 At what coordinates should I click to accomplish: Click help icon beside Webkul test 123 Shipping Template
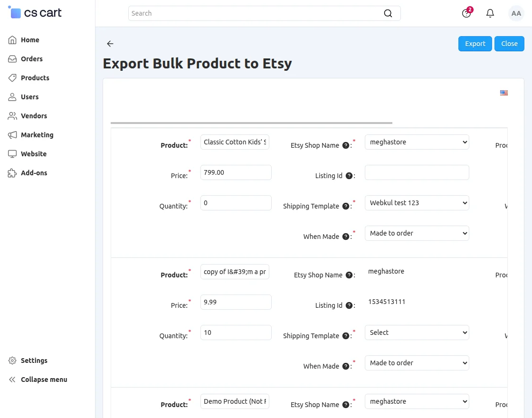(x=346, y=206)
